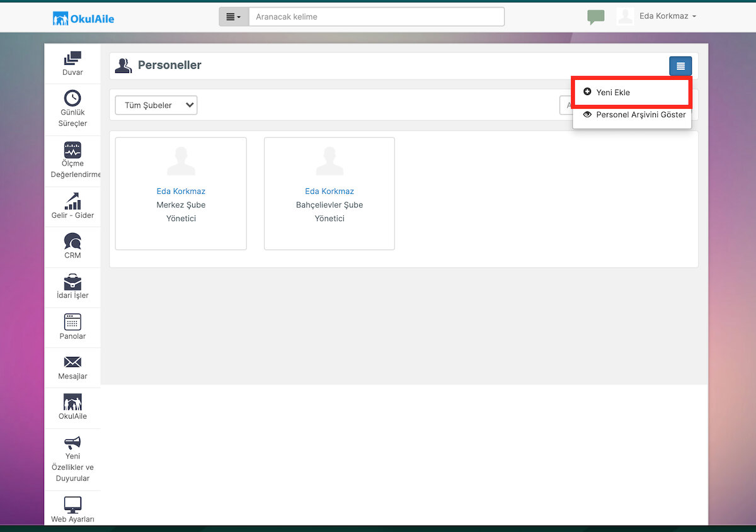The image size is (756, 532).
Task: Open Eda Korkmaz link in Bahçelievler Şube card
Action: pyautogui.click(x=329, y=191)
